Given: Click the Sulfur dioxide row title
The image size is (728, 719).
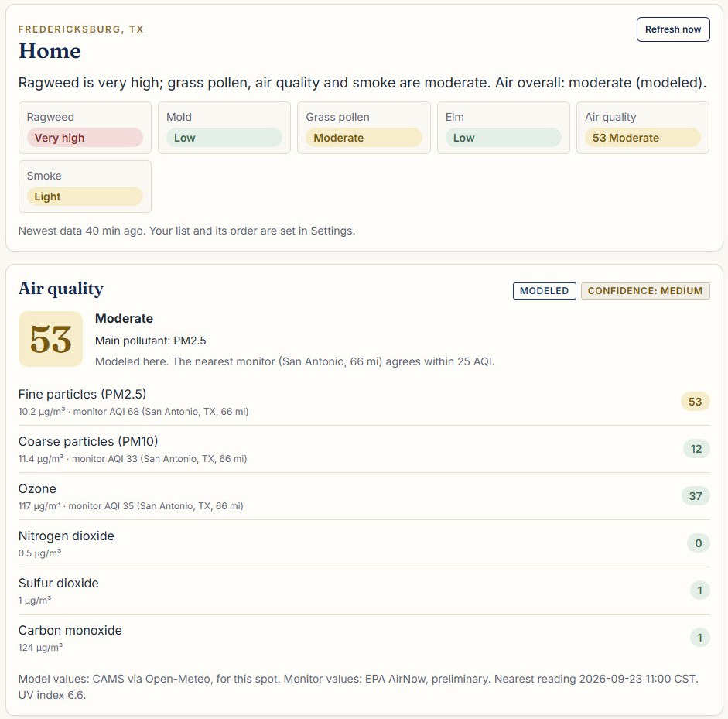Looking at the screenshot, I should 59,584.
